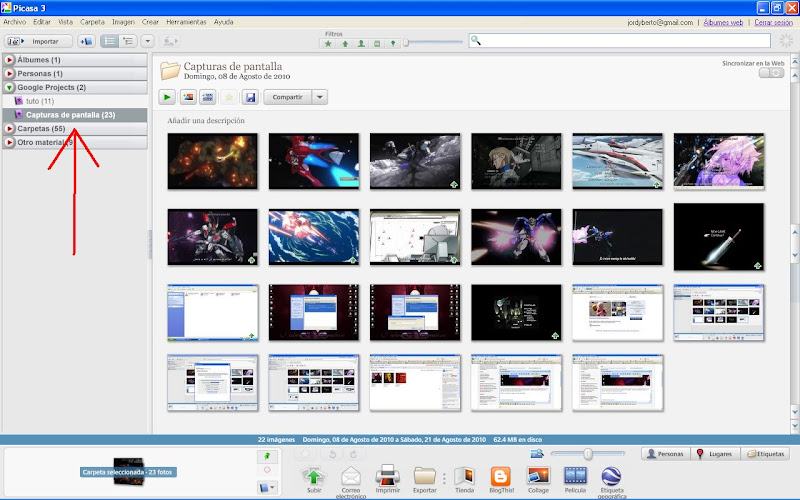Filter to show starred photos only
Screen dimensions: 800x500
point(328,44)
